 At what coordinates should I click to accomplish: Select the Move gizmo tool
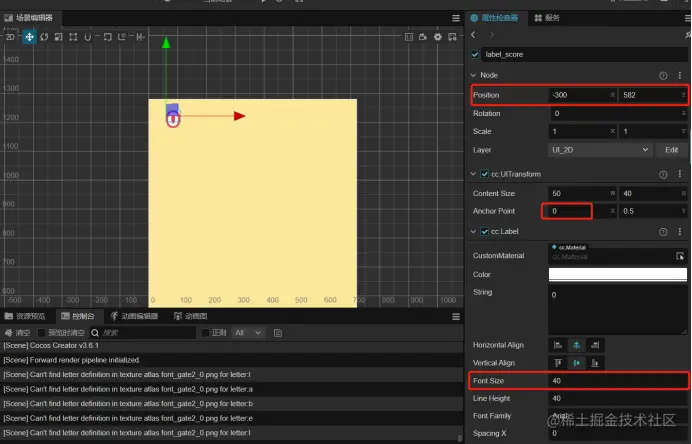[x=29, y=37]
